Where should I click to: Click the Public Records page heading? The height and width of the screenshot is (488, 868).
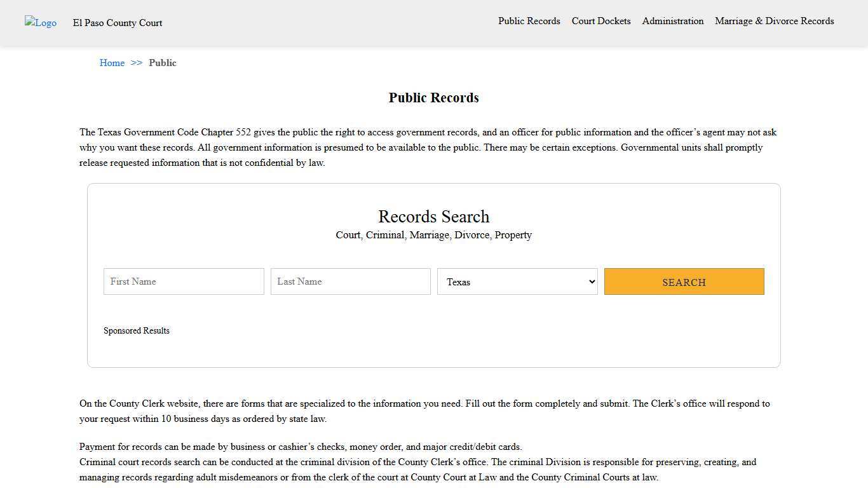(433, 97)
